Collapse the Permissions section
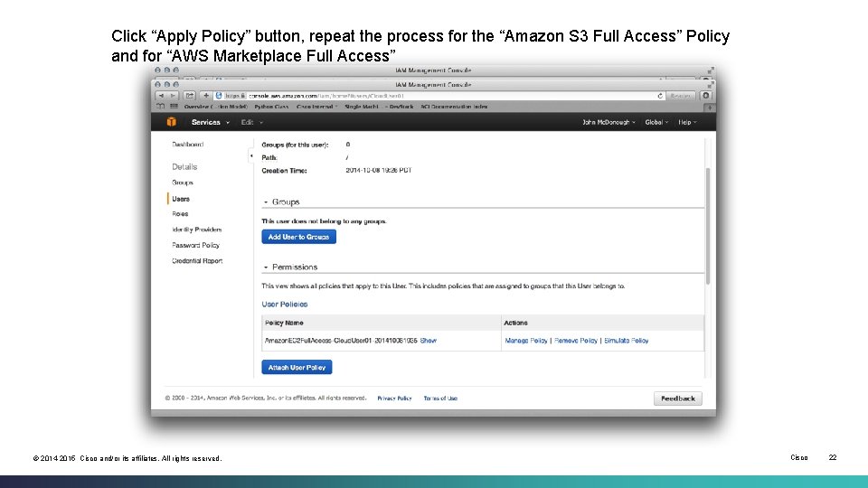The image size is (868, 488). click(266, 267)
